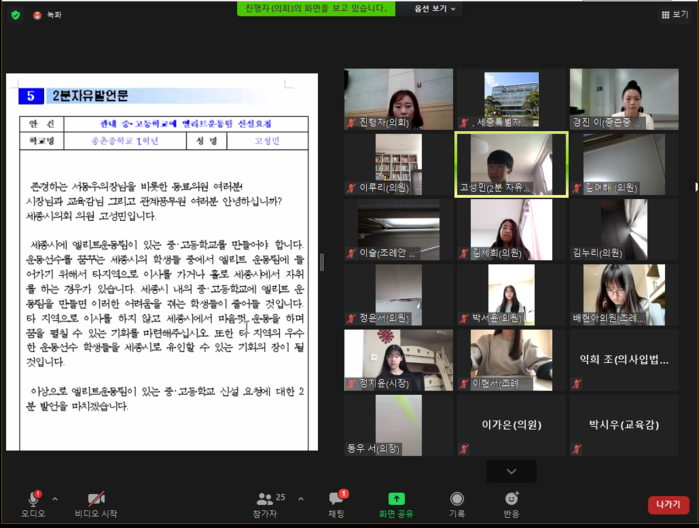The image size is (699, 528).
Task: Unmute the microphone with 오디오 button
Action: [33, 501]
